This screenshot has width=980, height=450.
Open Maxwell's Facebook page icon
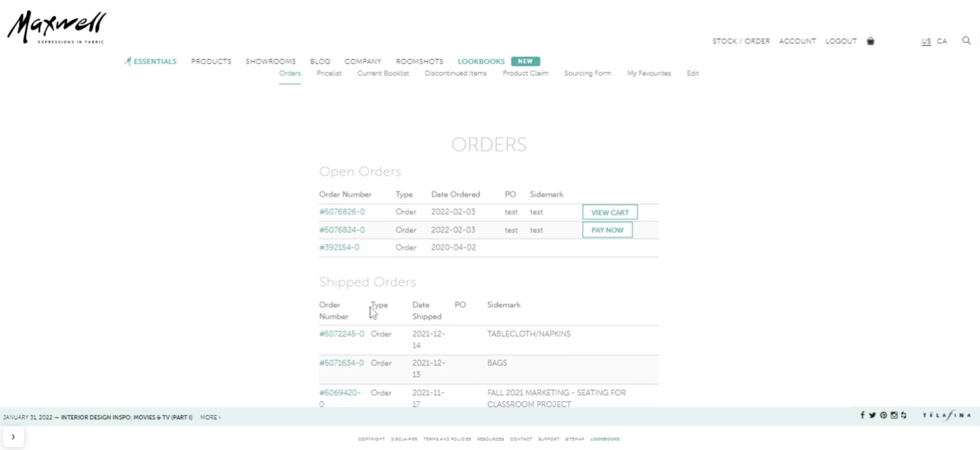(863, 415)
